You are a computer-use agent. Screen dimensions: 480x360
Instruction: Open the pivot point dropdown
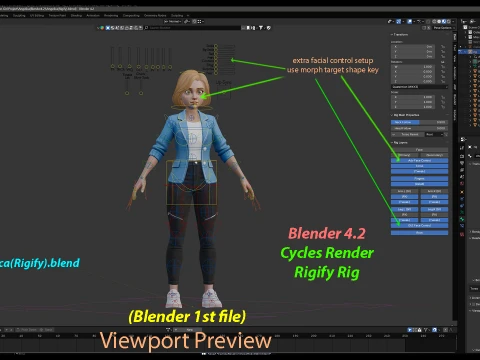[187, 21]
